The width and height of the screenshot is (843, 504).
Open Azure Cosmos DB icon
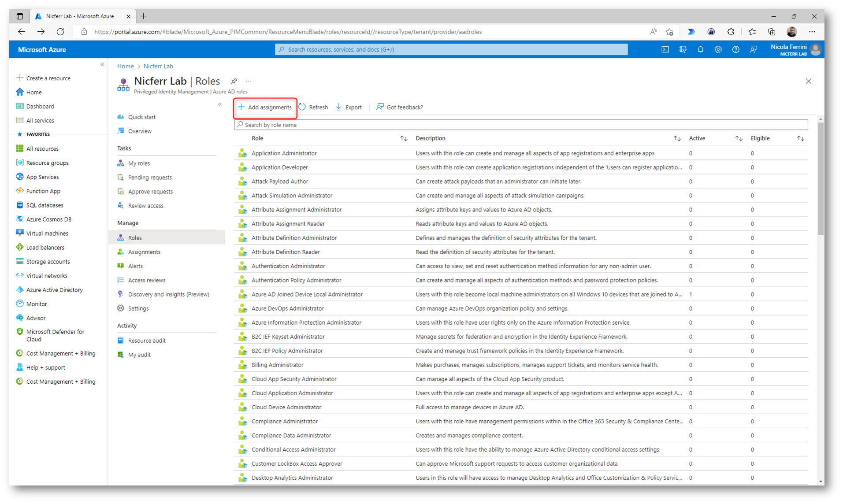pyautogui.click(x=19, y=219)
